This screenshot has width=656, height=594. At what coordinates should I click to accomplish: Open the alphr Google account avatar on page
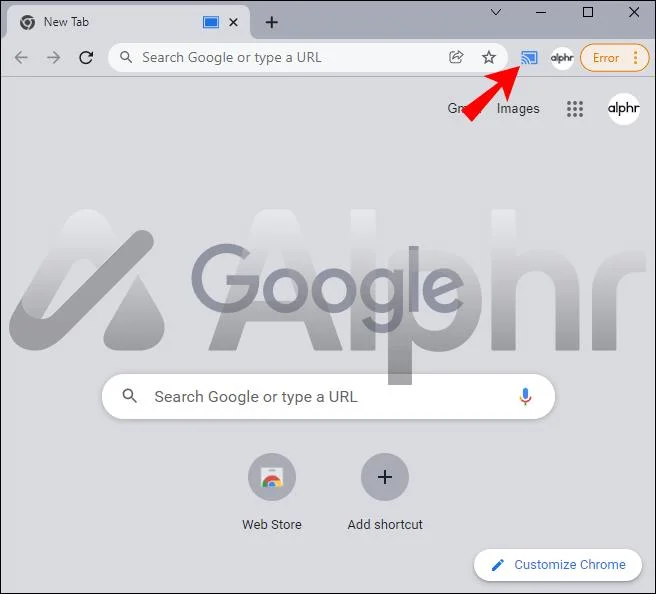(624, 109)
